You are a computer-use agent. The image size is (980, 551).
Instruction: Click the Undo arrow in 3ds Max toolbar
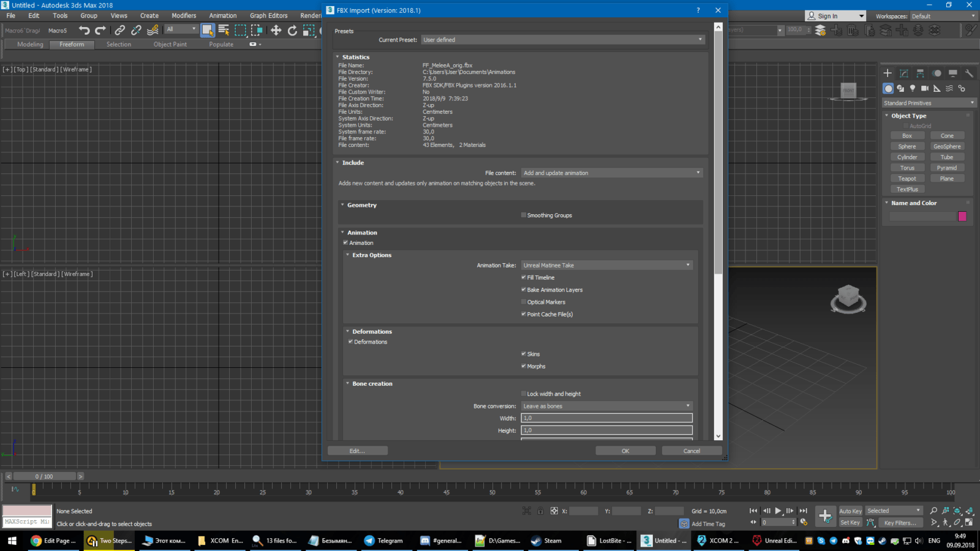click(x=84, y=30)
